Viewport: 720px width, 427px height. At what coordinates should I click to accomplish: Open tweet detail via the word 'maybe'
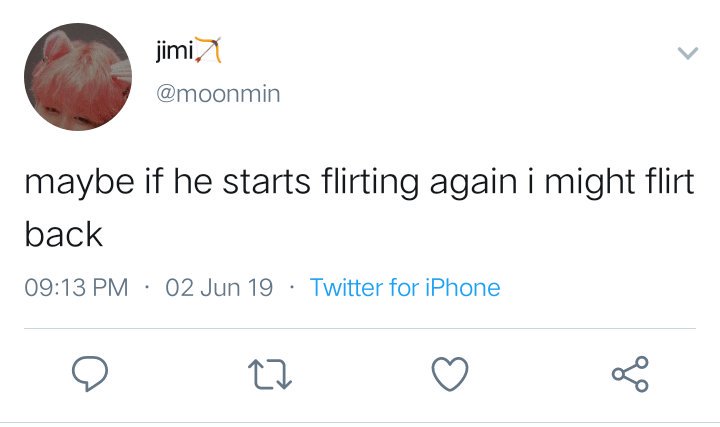click(79, 182)
